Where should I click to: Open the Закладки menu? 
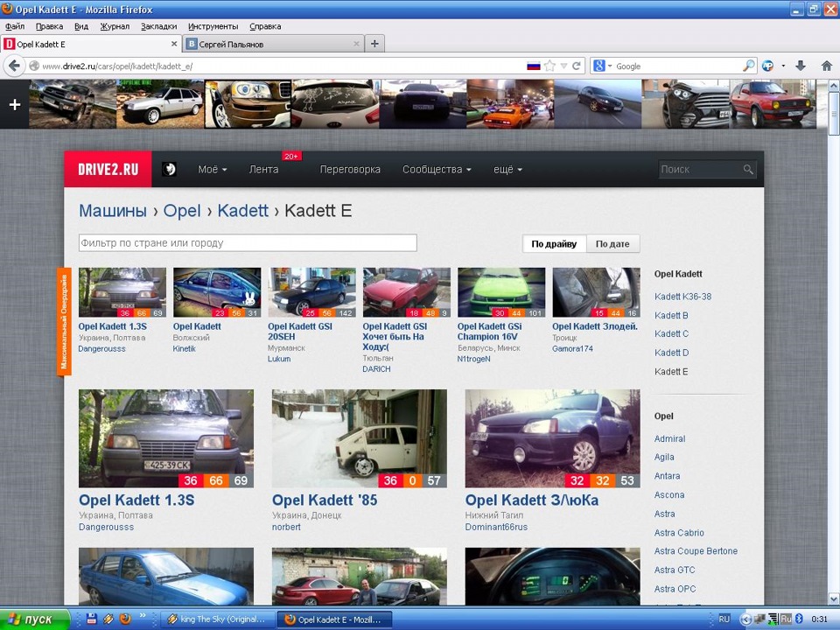pos(158,26)
